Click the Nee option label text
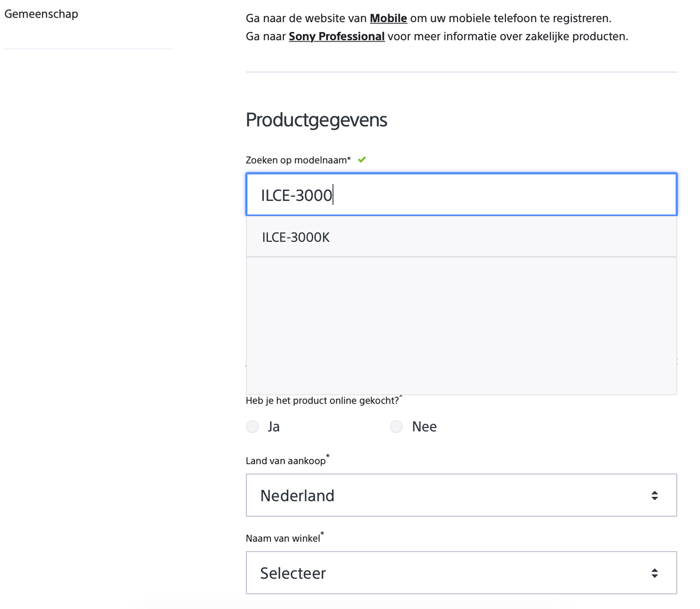 (424, 427)
